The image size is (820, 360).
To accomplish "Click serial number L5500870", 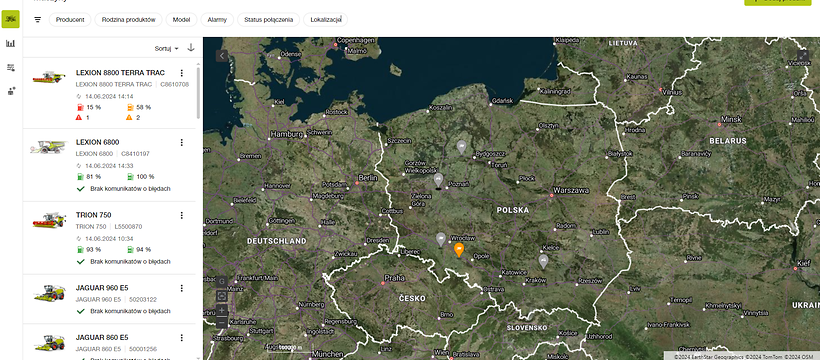I will 128,227.
